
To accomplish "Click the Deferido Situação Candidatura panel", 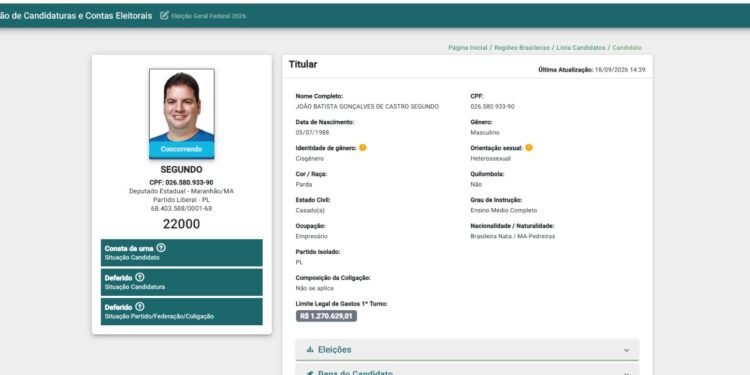I will [181, 282].
